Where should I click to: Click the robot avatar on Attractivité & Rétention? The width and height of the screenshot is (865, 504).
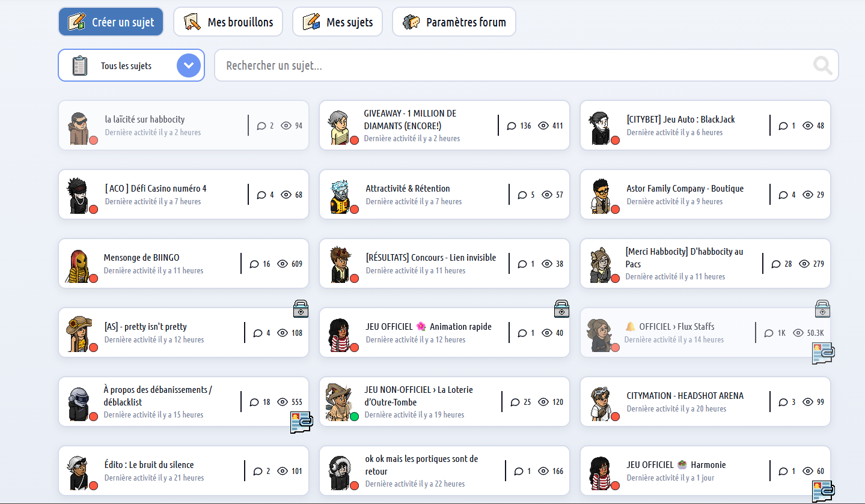coord(340,196)
